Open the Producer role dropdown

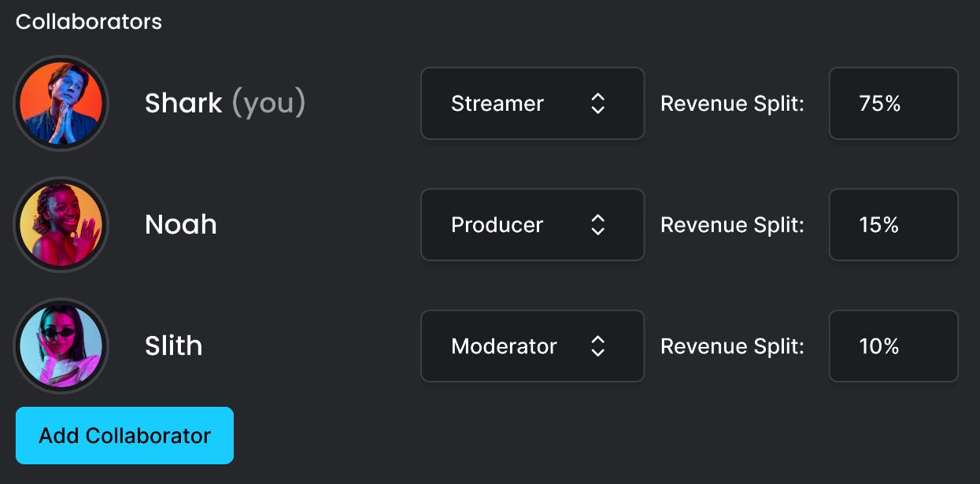click(532, 225)
